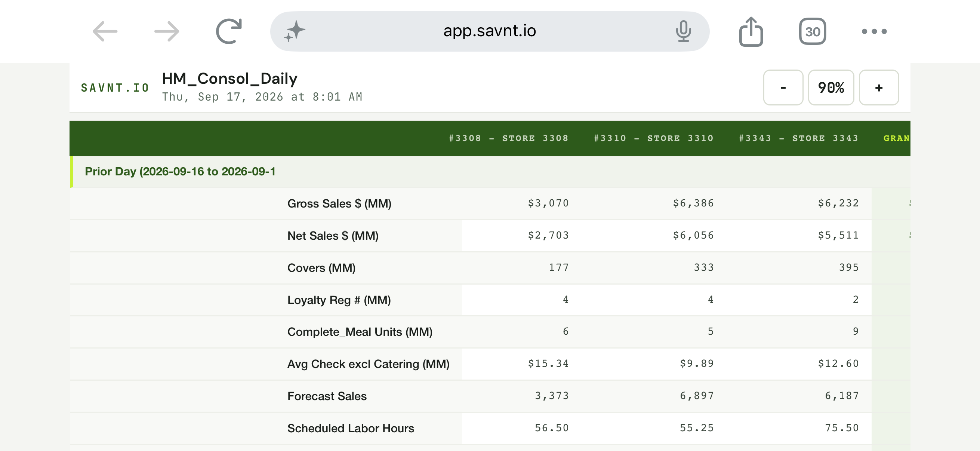The image size is (980, 451).
Task: Click the #3343 – Store 3343 column header
Action: tap(798, 138)
